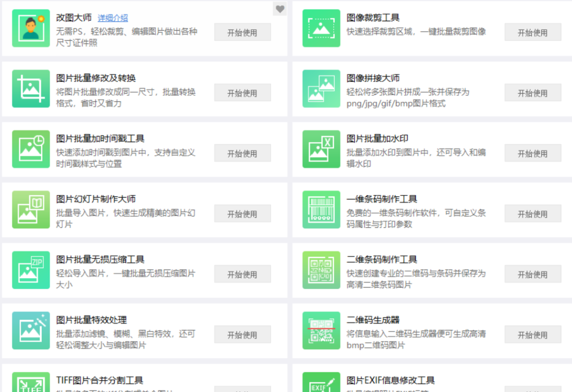
Task: Click the 改图大师 portrait icon
Action: pos(31,28)
